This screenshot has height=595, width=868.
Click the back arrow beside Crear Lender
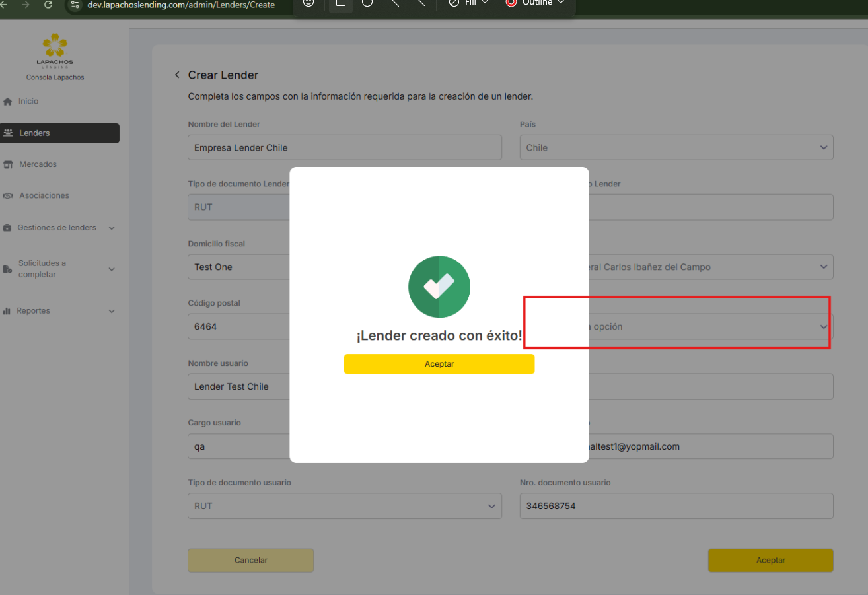[177, 75]
